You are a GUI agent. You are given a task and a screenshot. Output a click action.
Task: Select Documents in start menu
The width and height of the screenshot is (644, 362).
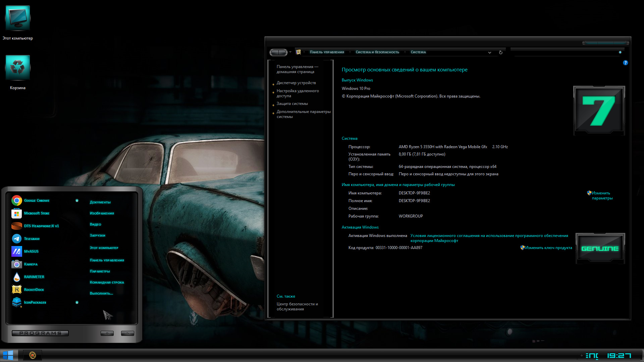click(100, 202)
